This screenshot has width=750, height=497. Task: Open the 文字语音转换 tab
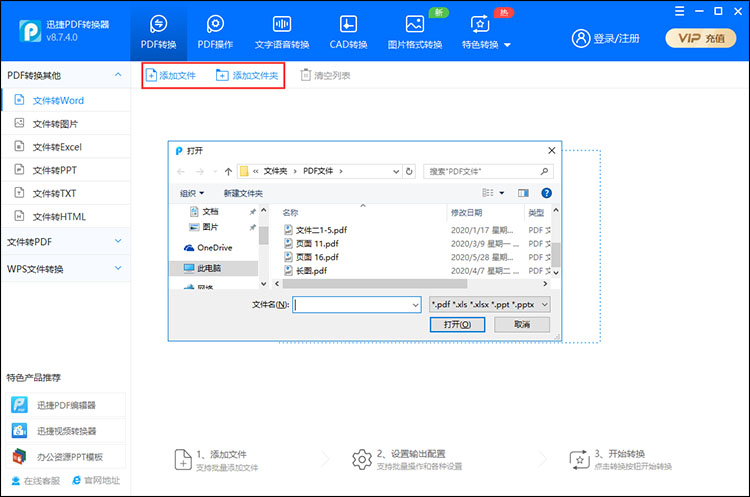[x=282, y=32]
